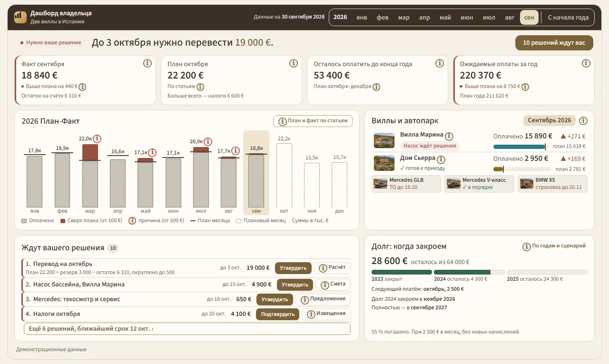Switch to the май month tab
The height and width of the screenshot is (364, 609).
(x=445, y=18)
